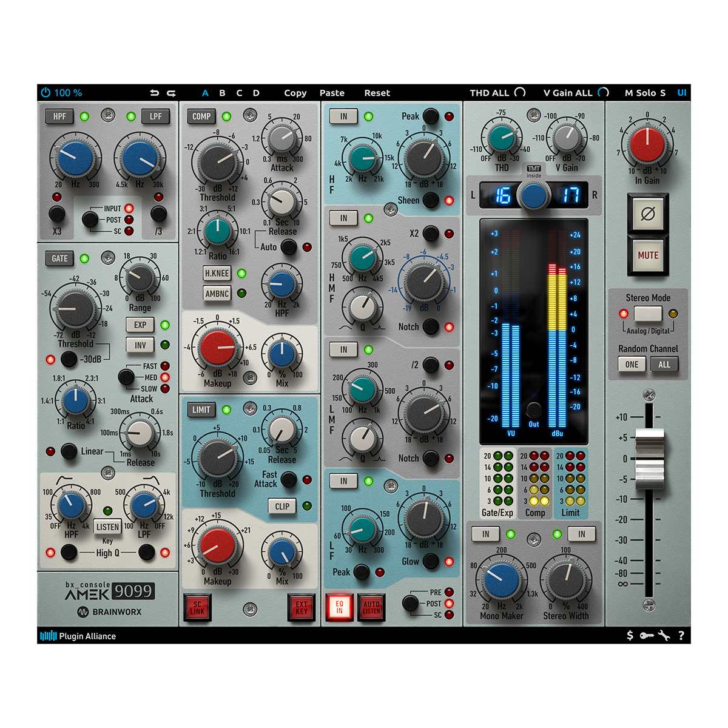Click the Stereo Width knob
728x728 pixels.
(565, 581)
